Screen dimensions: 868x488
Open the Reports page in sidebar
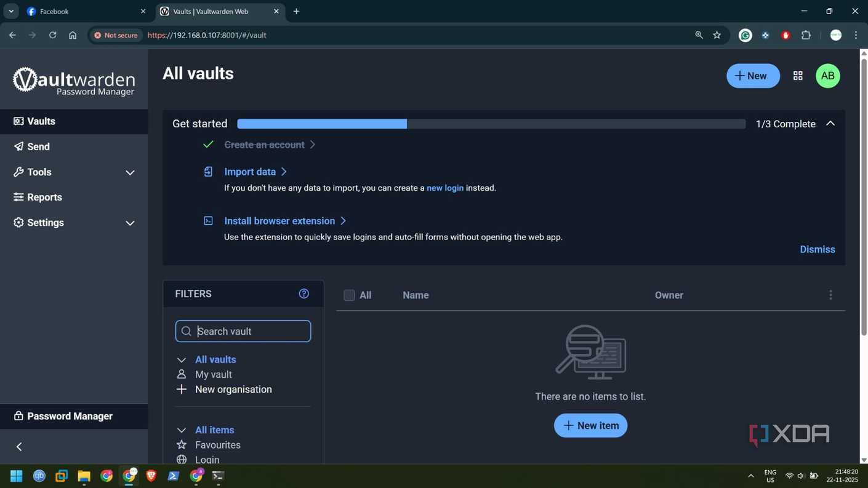[74, 197]
